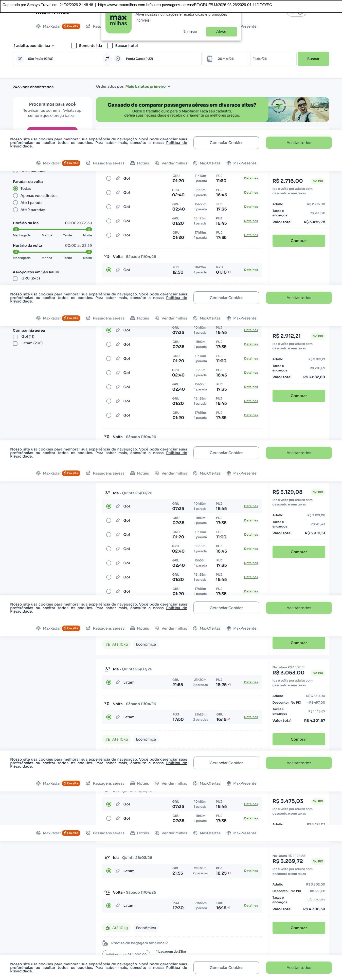
Task: Click the pin icon beside Latam 17:30 return flight
Action: [x=118, y=906]
